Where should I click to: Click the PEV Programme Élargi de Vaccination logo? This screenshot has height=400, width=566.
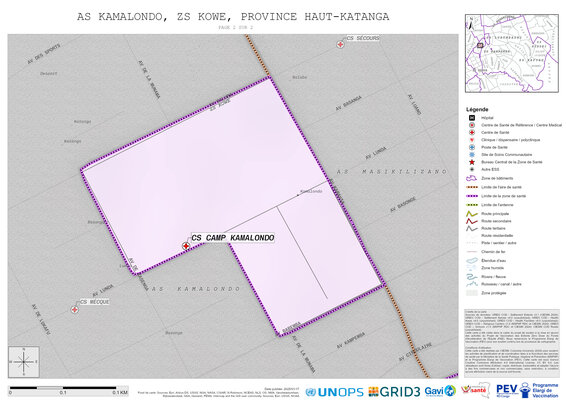coord(527,390)
